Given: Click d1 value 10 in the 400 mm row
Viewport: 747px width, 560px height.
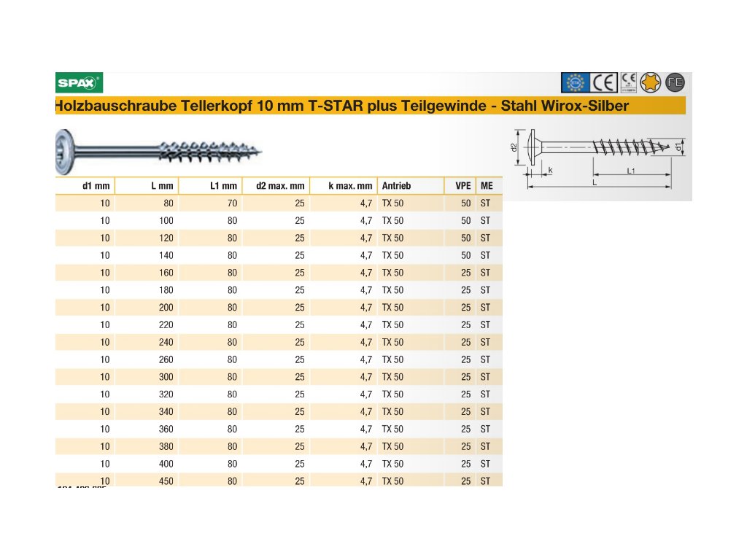Looking at the screenshot, I should pyautogui.click(x=105, y=464).
